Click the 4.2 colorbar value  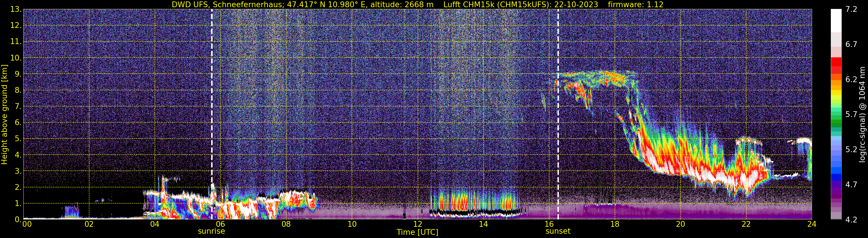pos(851,220)
